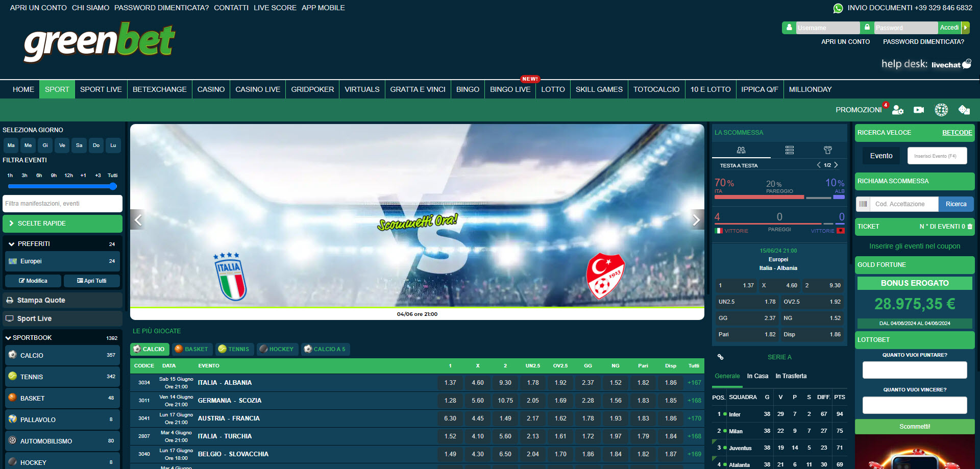This screenshot has width=980, height=469.
Task: Select day Me in Seleziona Giorno
Action: click(28, 145)
